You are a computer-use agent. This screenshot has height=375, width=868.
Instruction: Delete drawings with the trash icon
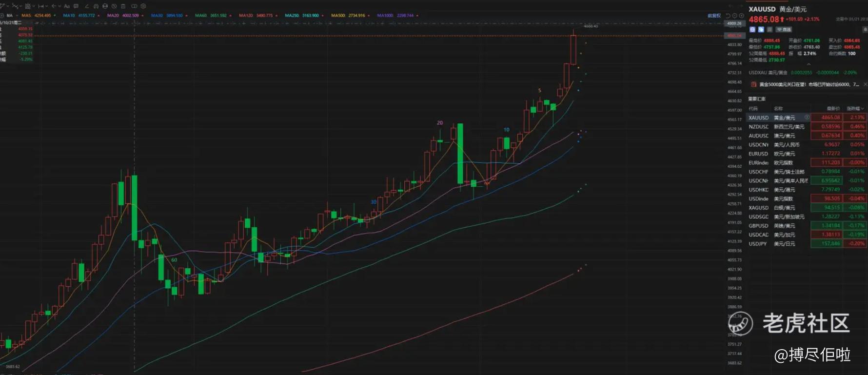pos(123,6)
